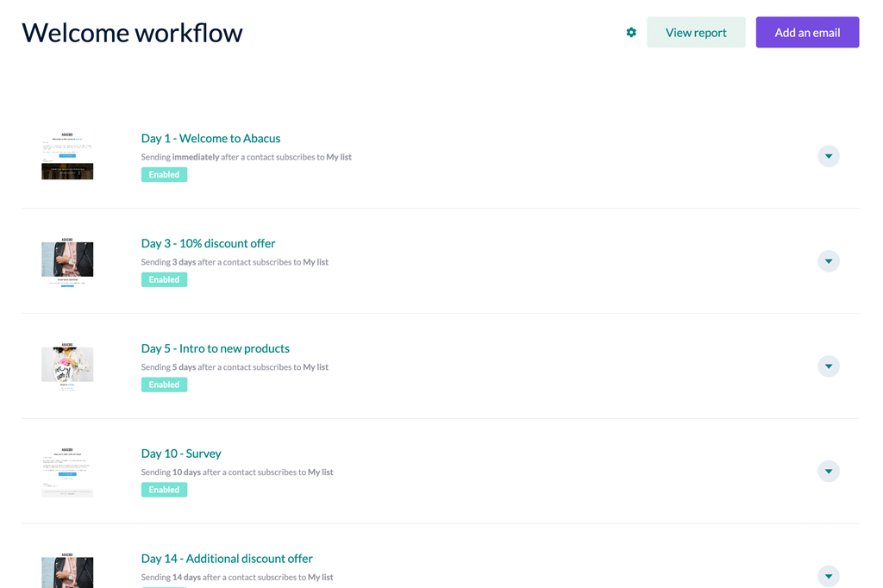Click the Day 10 Survey email thumbnail
Screen dimensions: 883x588
click(67, 472)
